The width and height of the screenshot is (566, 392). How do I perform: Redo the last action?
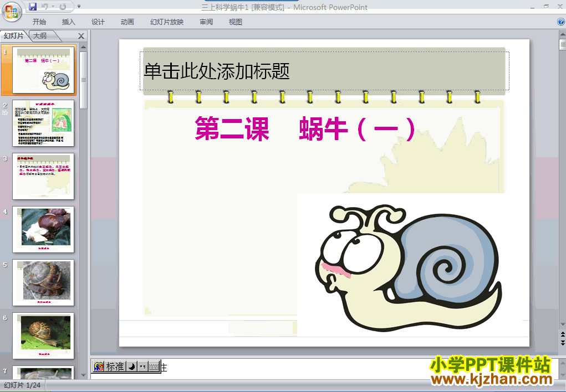[63, 7]
